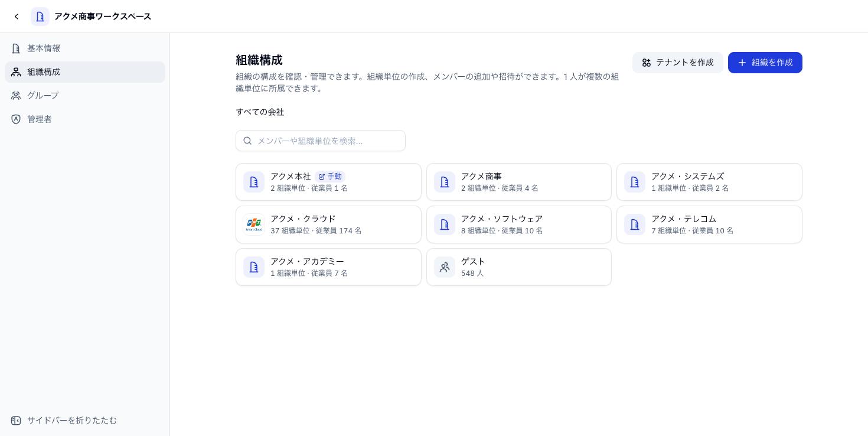Click the 組織を作成 button
This screenshot has width=868, height=436.
tap(765, 63)
